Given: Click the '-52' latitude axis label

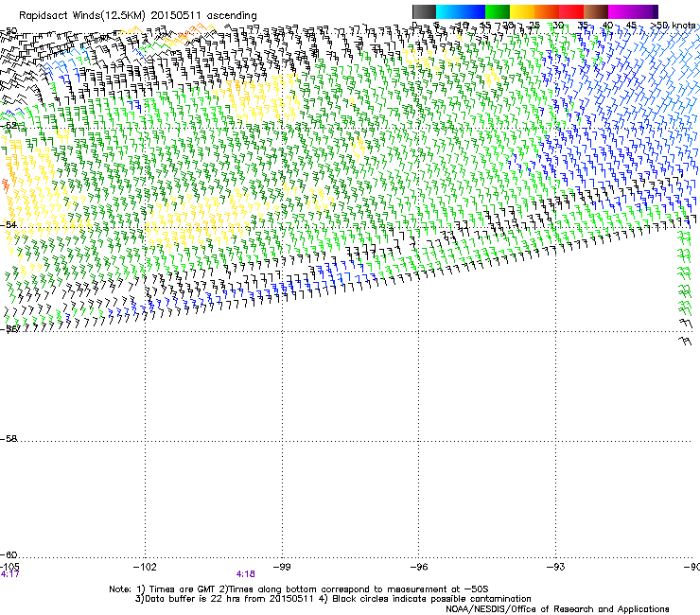Looking at the screenshot, I should click(9, 126).
